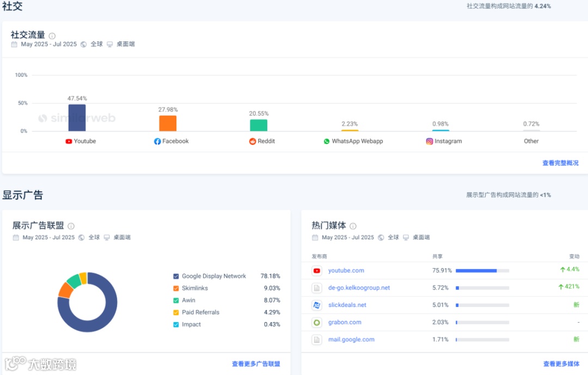Image resolution: width=588 pixels, height=375 pixels.
Task: Click the de-go.kelkoogroup.net page icon
Action: coord(317,288)
